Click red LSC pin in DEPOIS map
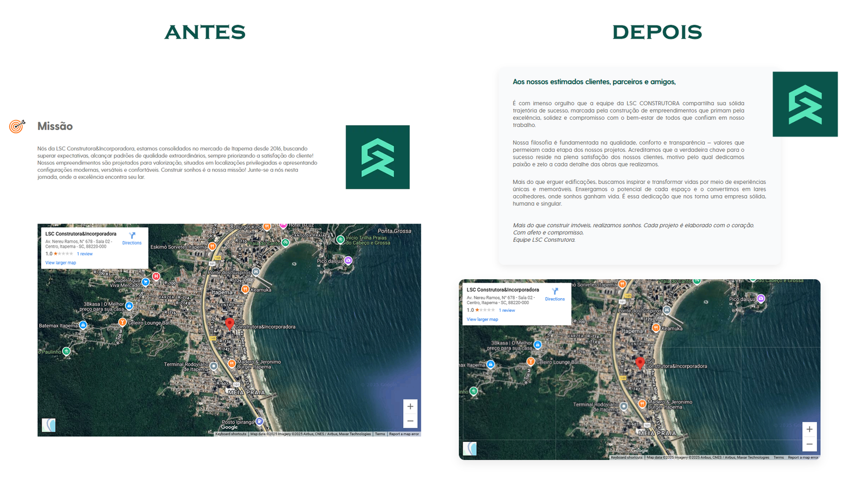Screen dimensions: 868x488 point(640,363)
